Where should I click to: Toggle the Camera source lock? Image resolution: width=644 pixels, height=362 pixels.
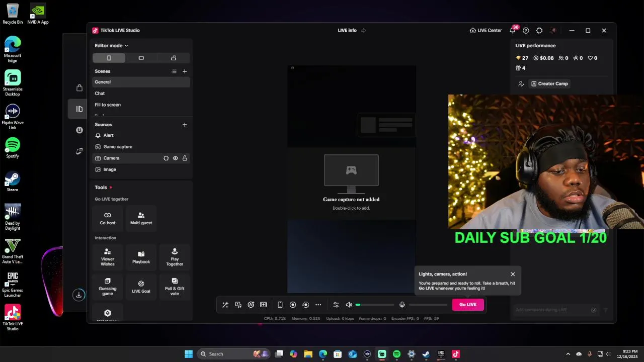click(185, 158)
